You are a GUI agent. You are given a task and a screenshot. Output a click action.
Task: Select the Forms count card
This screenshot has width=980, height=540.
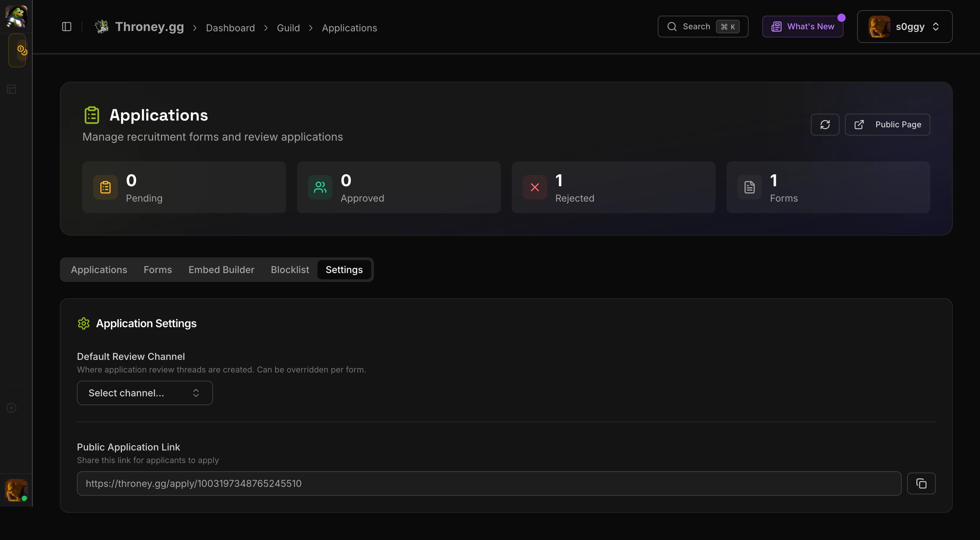[828, 187]
